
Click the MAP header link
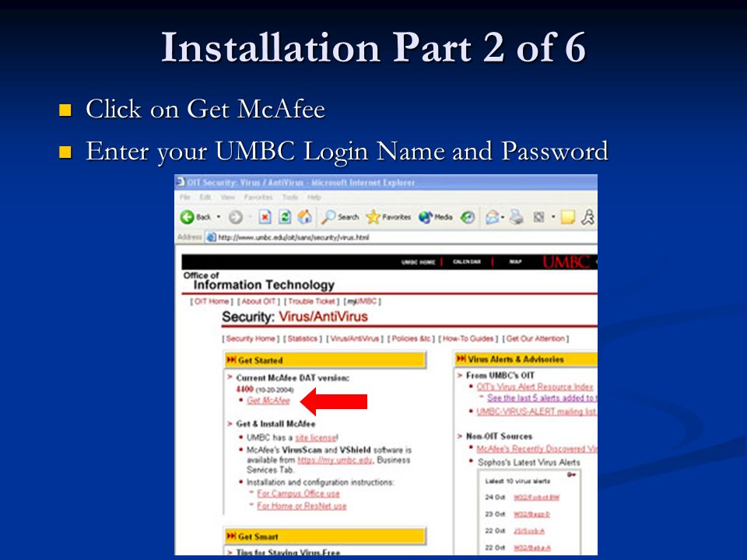coord(515,262)
